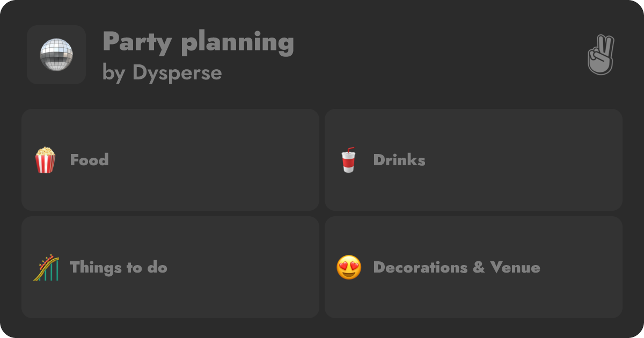Screen dimensions: 644x338
Task: Select the Things to do label
Action: [x=119, y=267]
